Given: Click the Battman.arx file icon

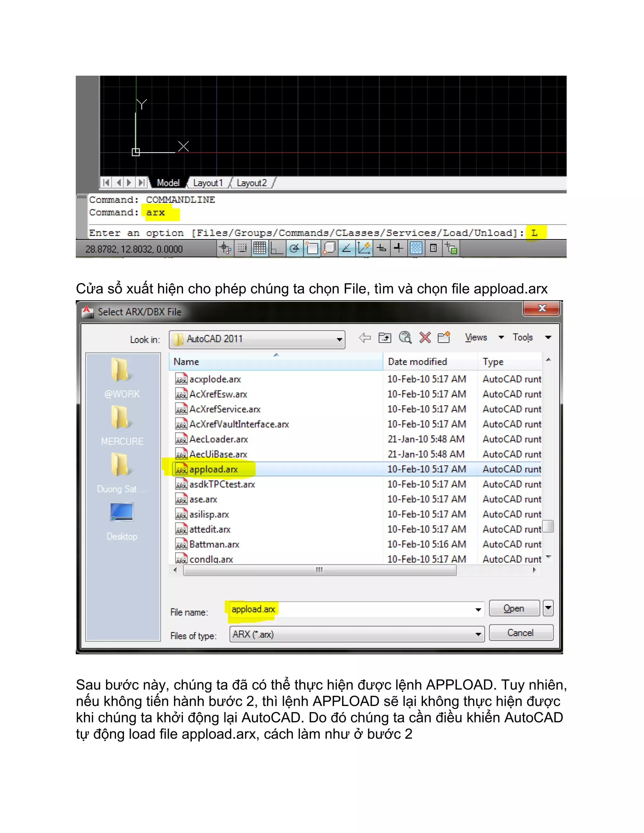Looking at the screenshot, I should tap(181, 544).
